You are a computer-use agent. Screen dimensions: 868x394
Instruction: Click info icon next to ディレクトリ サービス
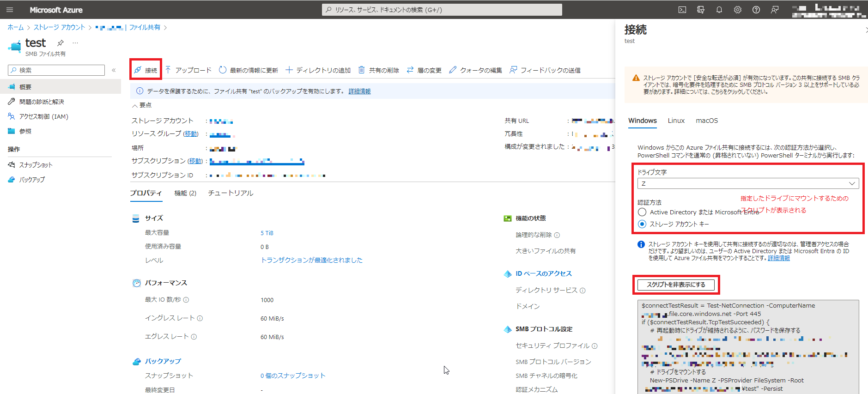[x=583, y=291]
